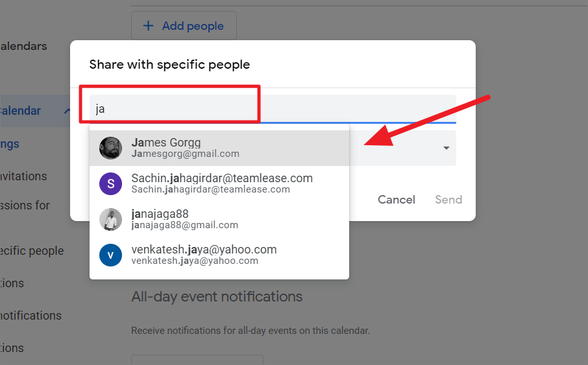Open 'otifications' sidebar link
This screenshot has height=365, width=588.
pos(31,316)
